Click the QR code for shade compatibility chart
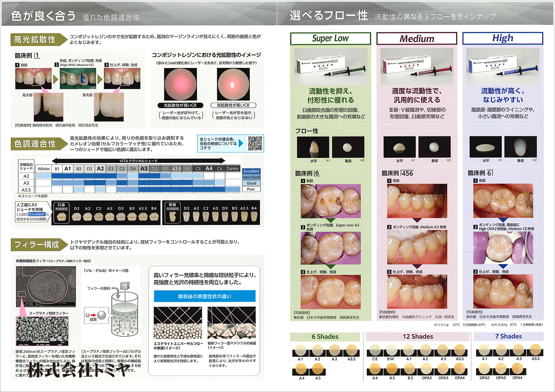This screenshot has height=392, width=555. click(x=255, y=143)
